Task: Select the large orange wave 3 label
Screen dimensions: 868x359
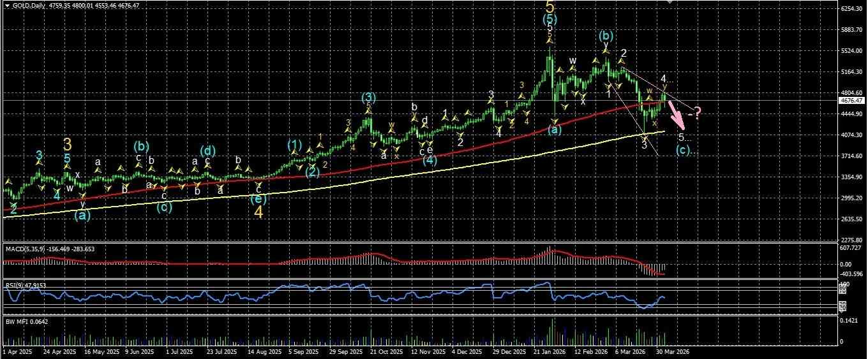Action: (66, 144)
